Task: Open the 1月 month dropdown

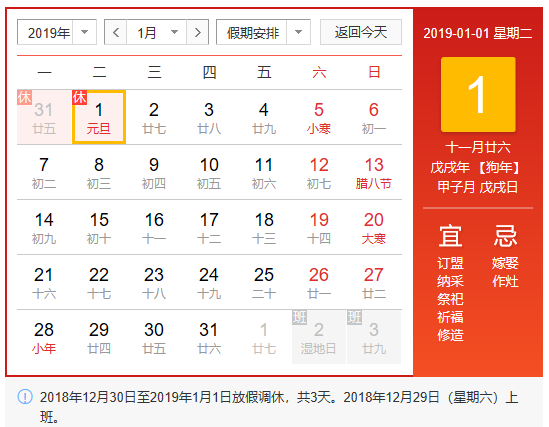Action: coord(157,33)
